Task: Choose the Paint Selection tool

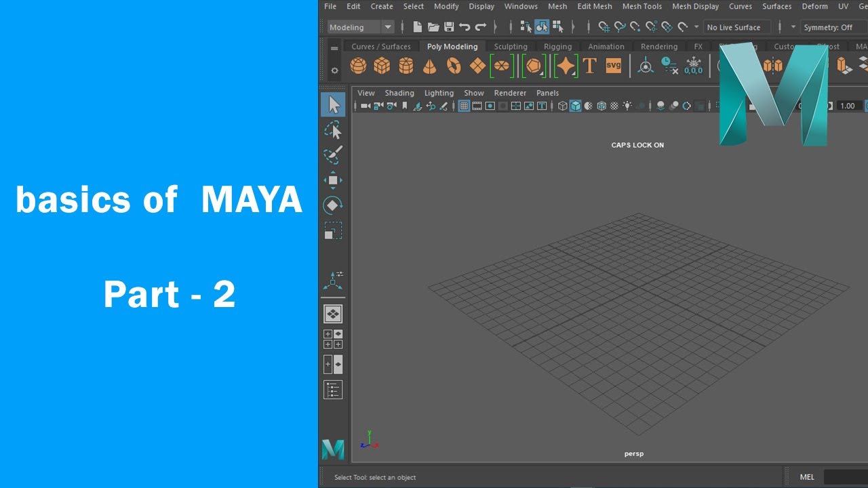Action: (333, 155)
